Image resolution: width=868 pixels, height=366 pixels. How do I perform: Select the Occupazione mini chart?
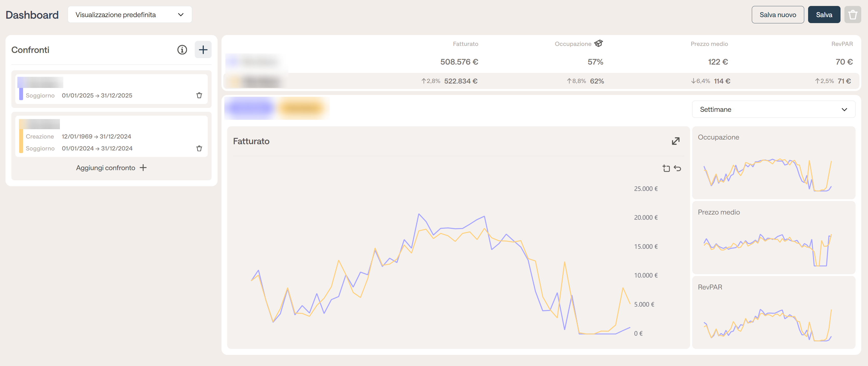[x=773, y=163]
